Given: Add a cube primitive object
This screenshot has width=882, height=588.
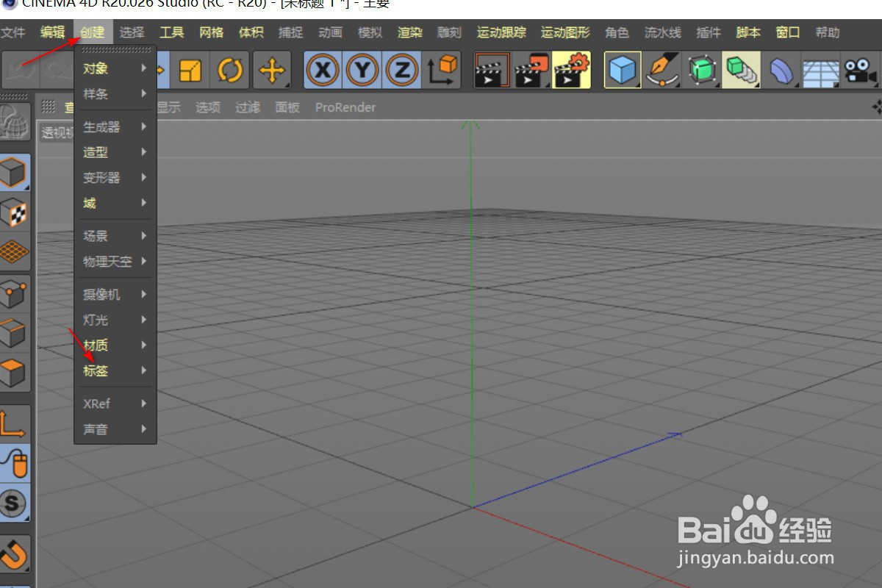Looking at the screenshot, I should click(x=623, y=71).
